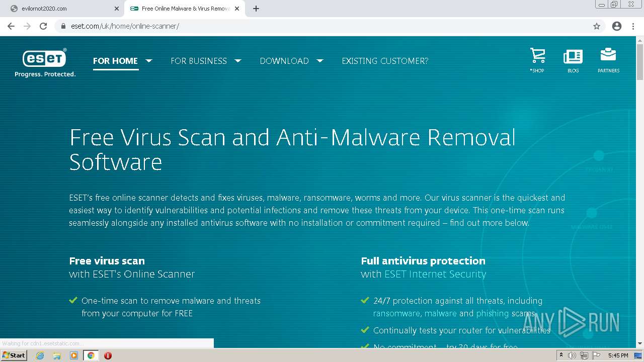Select DOWNLOAD menu item
Viewport: 644px width, 362px height.
click(284, 61)
